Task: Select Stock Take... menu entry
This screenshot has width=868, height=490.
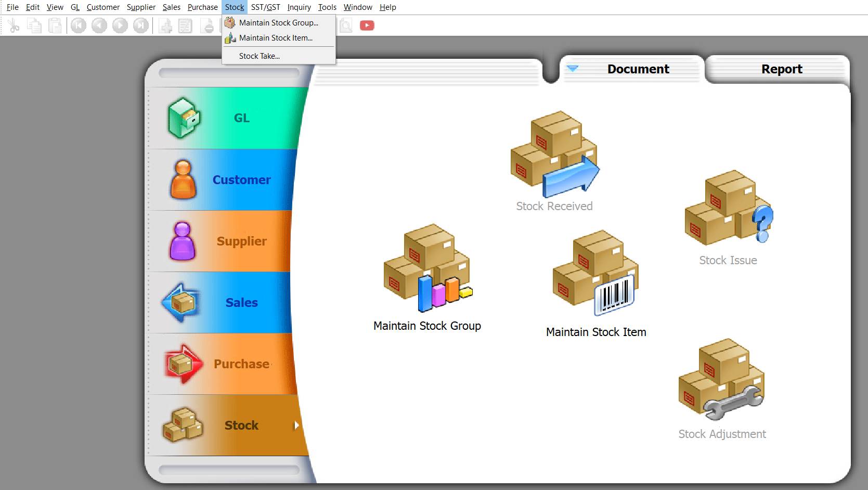Action: (x=259, y=56)
